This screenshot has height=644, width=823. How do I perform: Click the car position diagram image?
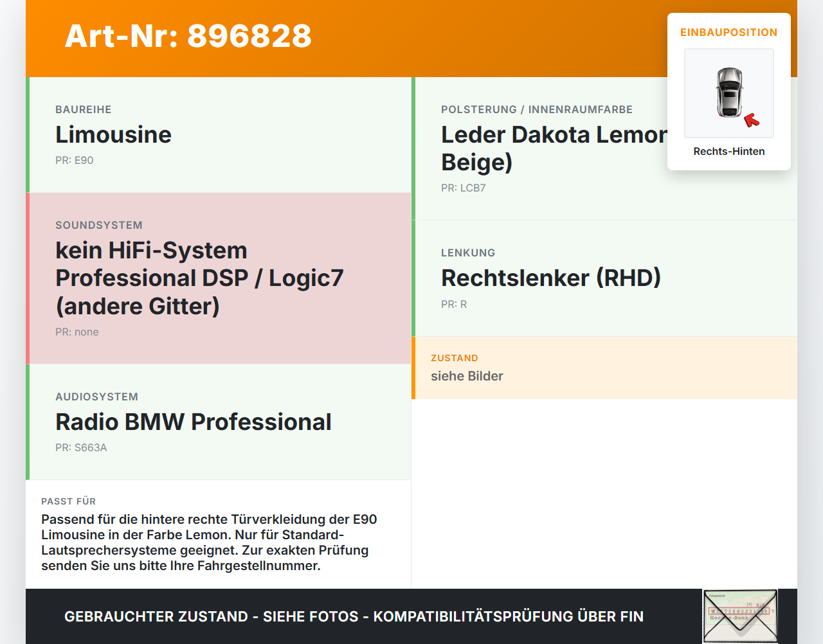pyautogui.click(x=729, y=93)
